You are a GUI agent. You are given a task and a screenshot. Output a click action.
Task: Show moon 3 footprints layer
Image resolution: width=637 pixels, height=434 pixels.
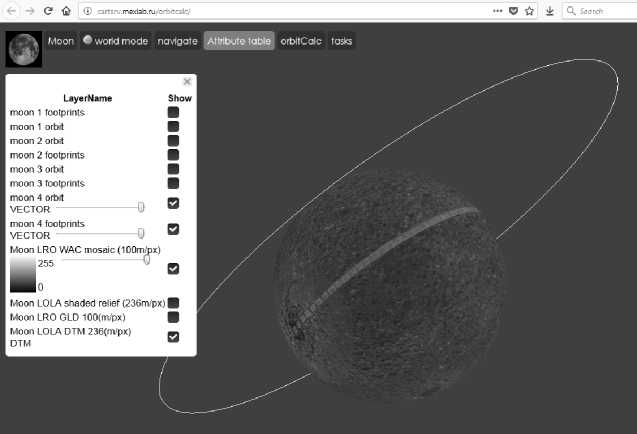pos(173,183)
